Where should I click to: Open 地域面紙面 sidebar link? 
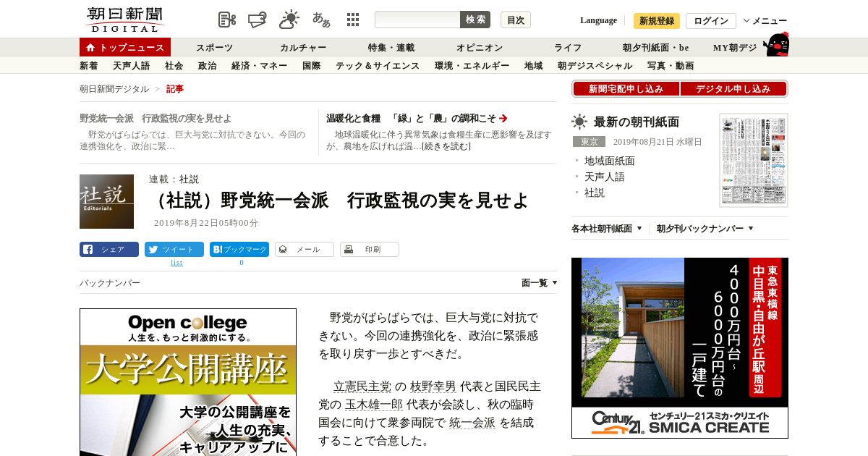coord(610,161)
